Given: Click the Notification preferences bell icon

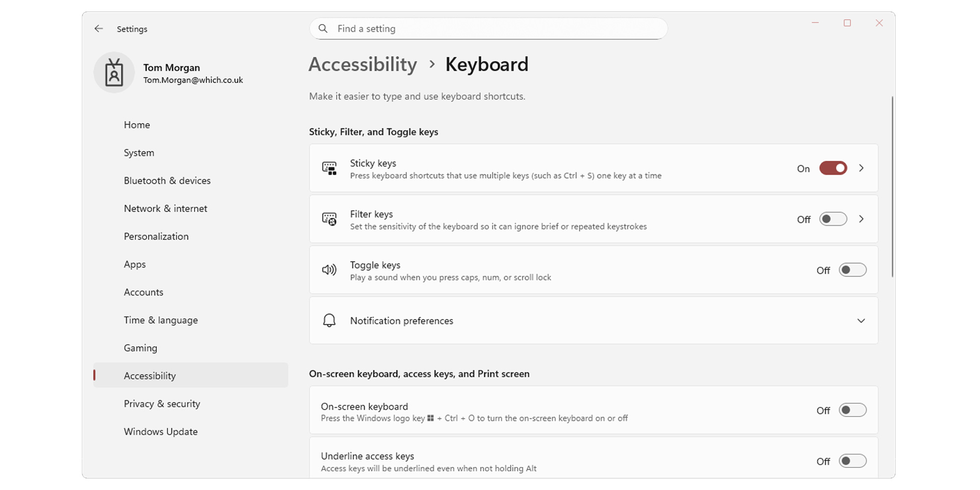Looking at the screenshot, I should 329,320.
